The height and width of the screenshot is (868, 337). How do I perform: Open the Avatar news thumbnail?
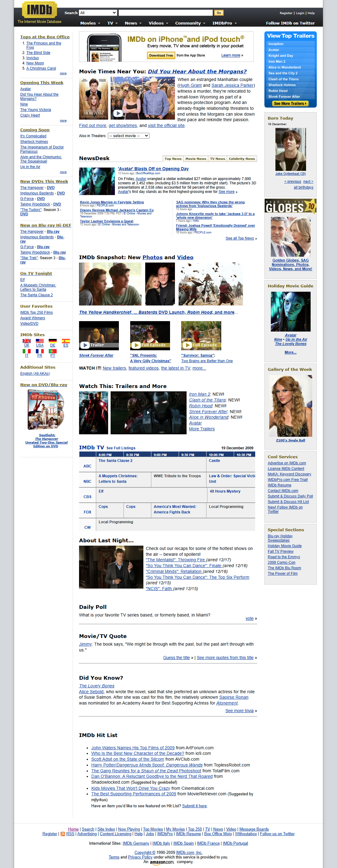coord(97,181)
